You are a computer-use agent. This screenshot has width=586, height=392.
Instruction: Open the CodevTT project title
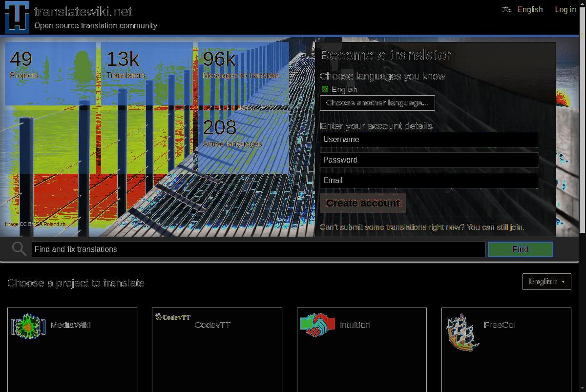(x=212, y=325)
